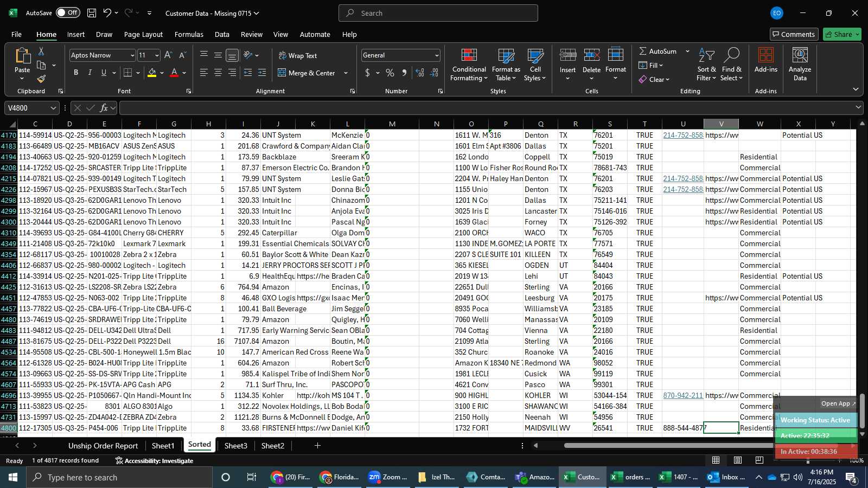Open the Data ribbon tab

(x=222, y=34)
